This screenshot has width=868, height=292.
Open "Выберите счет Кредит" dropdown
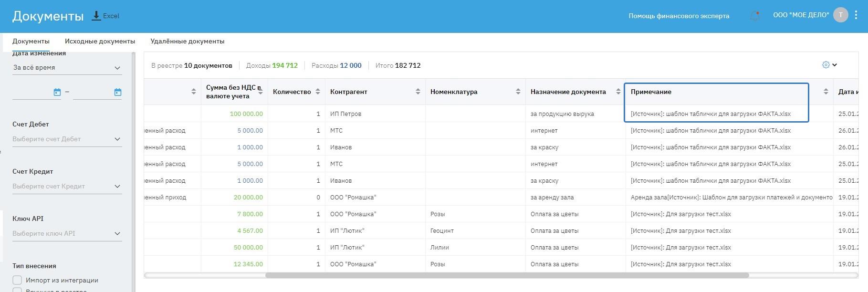[x=67, y=187]
